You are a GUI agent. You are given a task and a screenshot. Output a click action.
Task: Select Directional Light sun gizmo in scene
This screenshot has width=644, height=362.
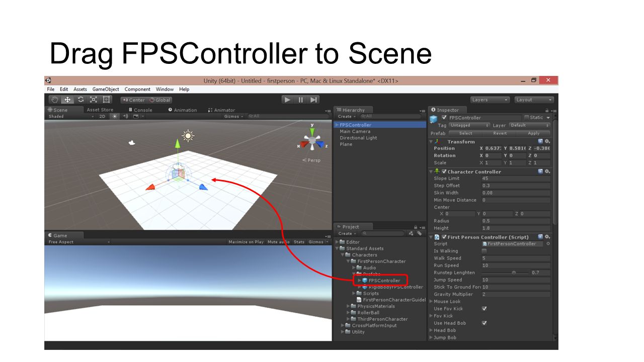[x=188, y=135]
